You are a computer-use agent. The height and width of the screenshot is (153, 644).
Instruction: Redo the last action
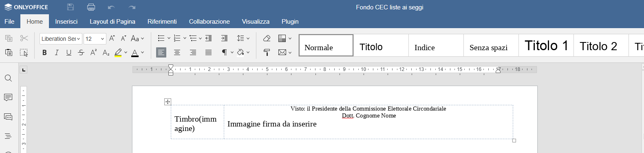pos(132,7)
